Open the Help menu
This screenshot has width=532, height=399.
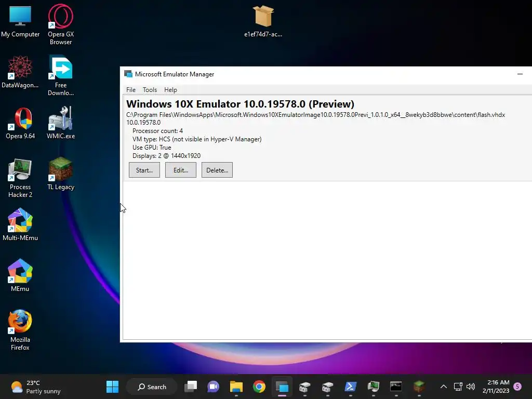pyautogui.click(x=170, y=89)
